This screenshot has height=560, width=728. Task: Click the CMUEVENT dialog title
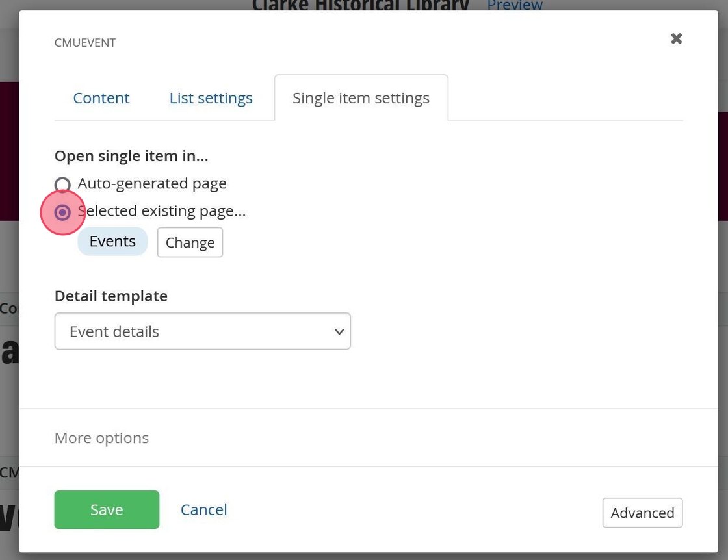(x=85, y=43)
